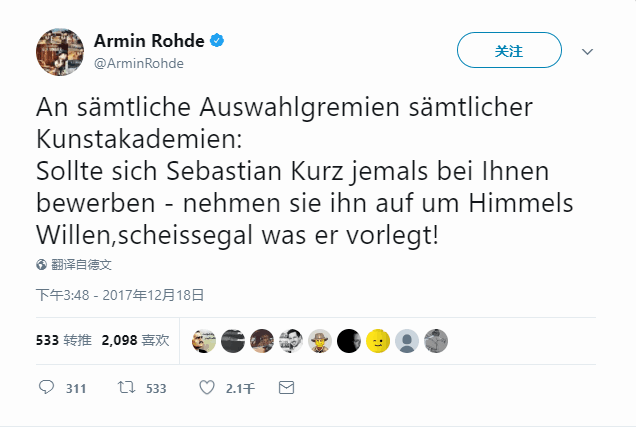The width and height of the screenshot is (636, 427).
Task: Click the blue verified badge next to Armin Rohde
Action: [216, 41]
